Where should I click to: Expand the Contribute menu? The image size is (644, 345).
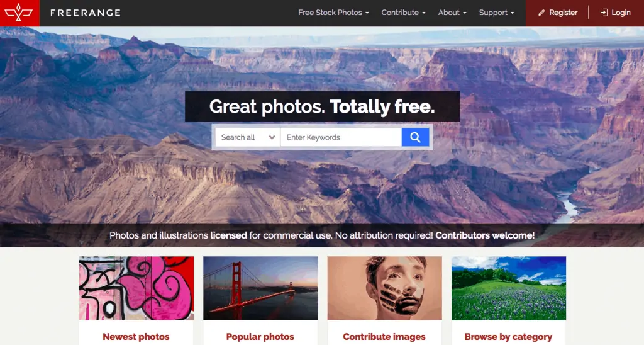(403, 13)
